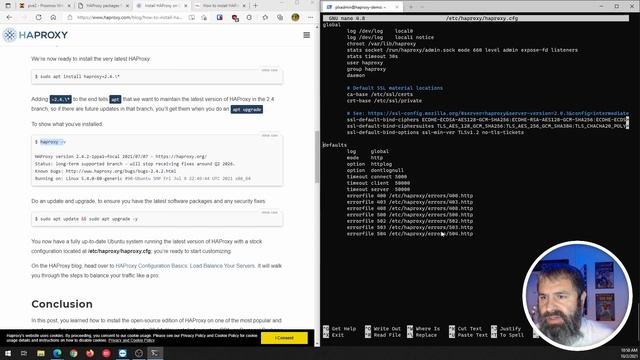
Task: Open terminal tab dropdown arrow
Action: click(x=422, y=7)
